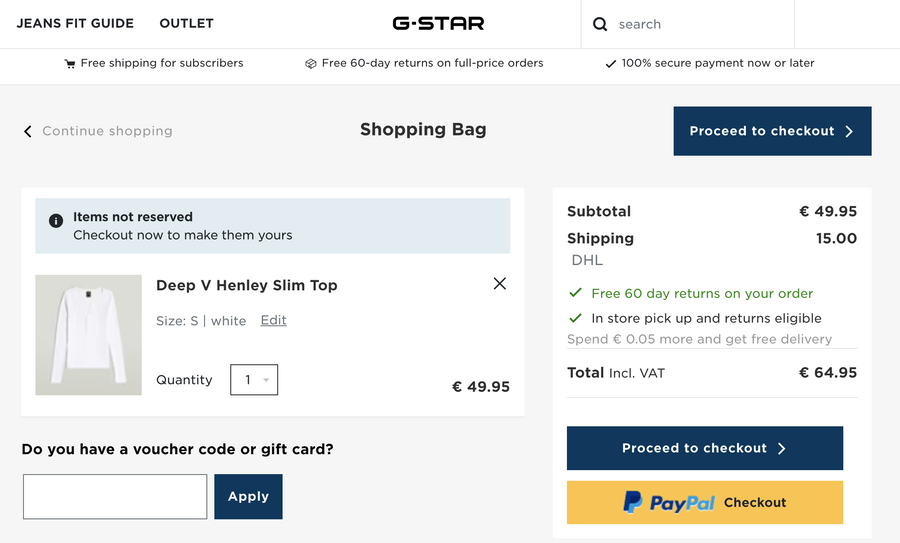This screenshot has height=543, width=900.
Task: Click Edit link for size and color
Action: [273, 320]
